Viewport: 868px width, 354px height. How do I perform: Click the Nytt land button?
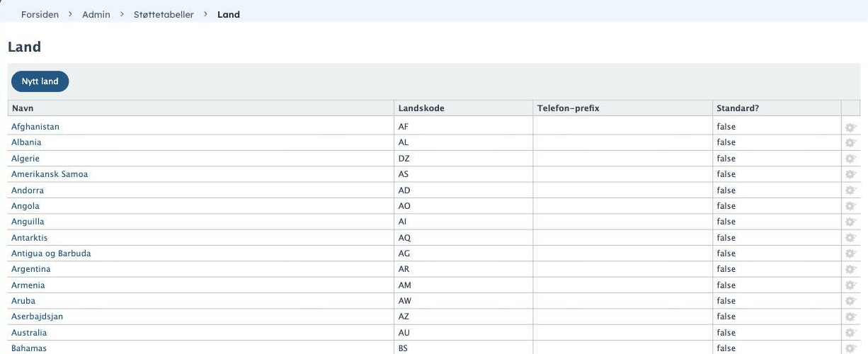pyautogui.click(x=40, y=81)
